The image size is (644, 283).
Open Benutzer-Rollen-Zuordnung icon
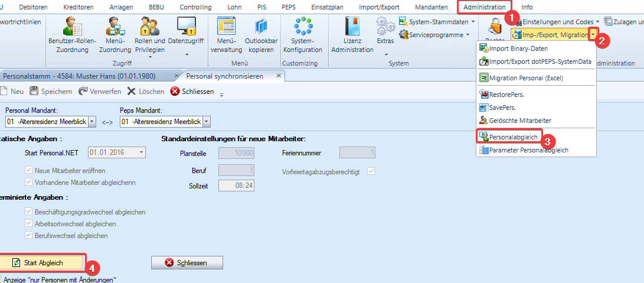click(72, 26)
